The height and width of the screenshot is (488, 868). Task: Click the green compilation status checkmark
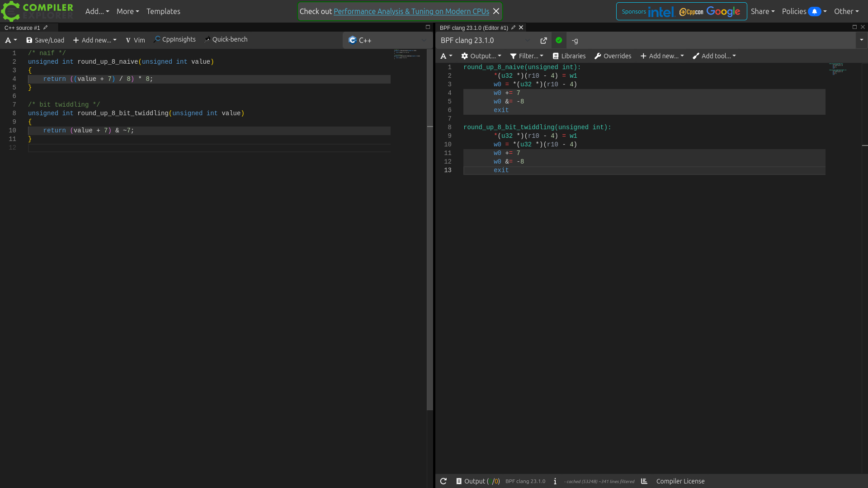tap(559, 40)
